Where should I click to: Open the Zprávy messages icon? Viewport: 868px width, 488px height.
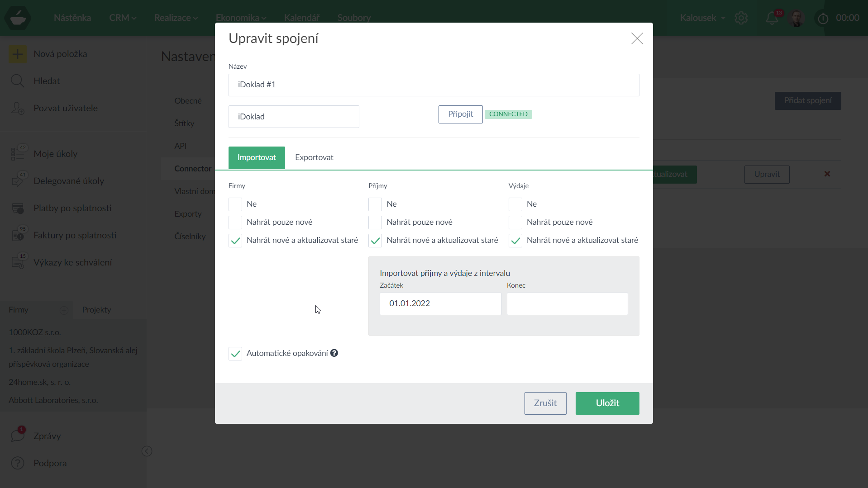[18, 436]
